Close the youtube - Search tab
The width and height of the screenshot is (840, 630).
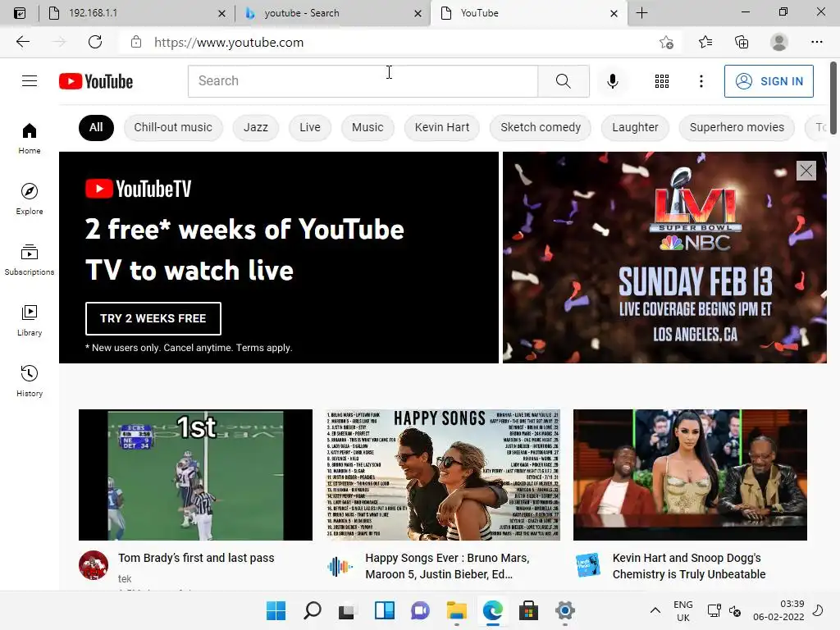(418, 13)
